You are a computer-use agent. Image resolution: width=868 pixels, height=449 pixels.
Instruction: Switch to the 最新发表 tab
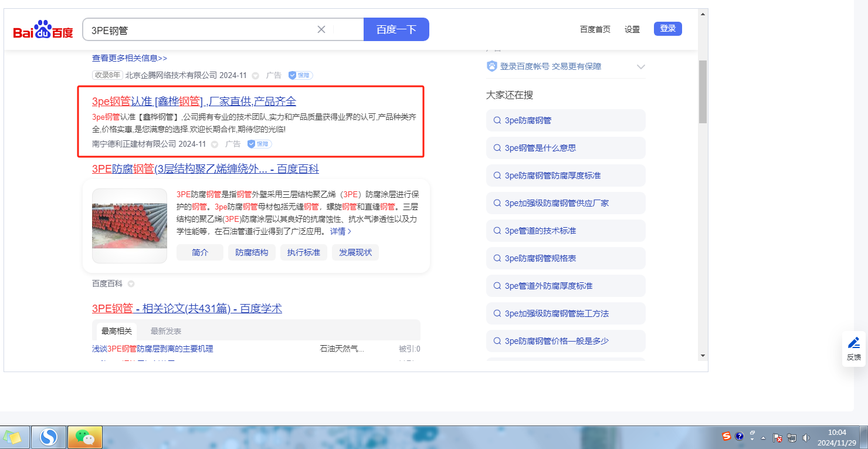166,331
